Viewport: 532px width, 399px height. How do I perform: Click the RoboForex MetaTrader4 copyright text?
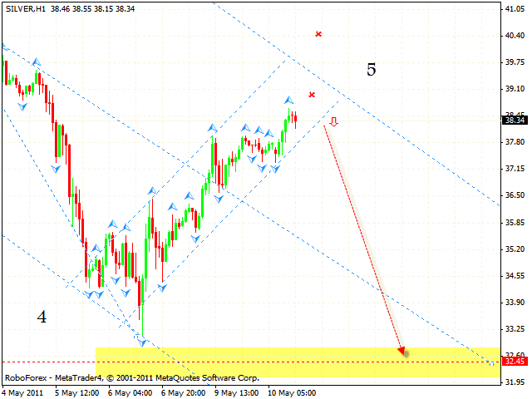(x=131, y=377)
